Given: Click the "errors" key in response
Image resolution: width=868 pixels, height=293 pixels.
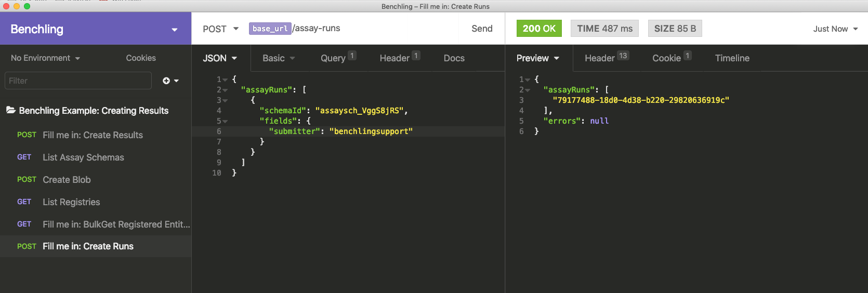Looking at the screenshot, I should click(562, 121).
